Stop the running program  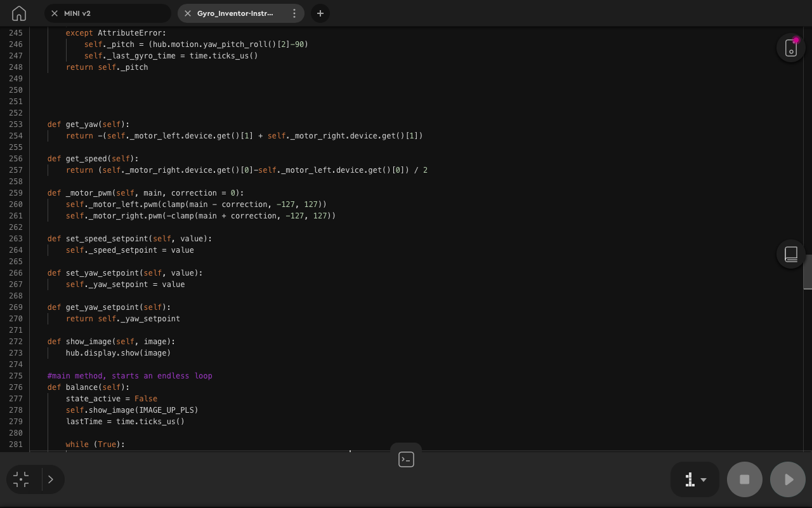click(x=744, y=479)
